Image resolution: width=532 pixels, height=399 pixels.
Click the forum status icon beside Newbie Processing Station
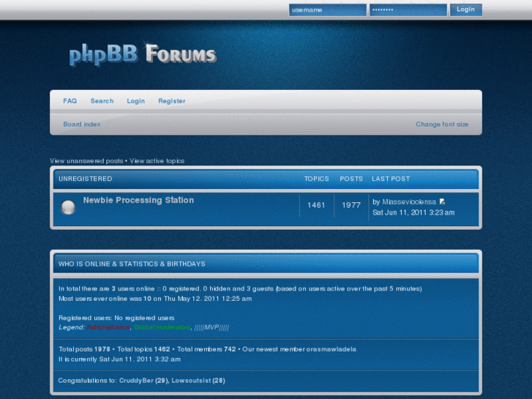click(x=68, y=207)
